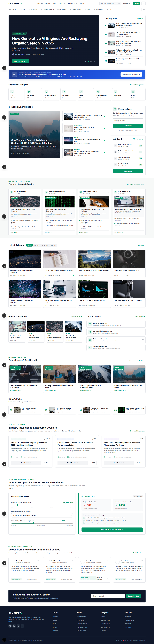Select the Latest tab in Latest Articles
This screenshot has height=644, width=154.
point(30,245)
